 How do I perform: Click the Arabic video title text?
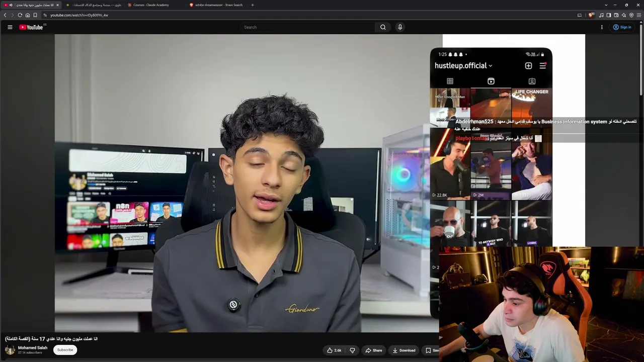coord(51,339)
